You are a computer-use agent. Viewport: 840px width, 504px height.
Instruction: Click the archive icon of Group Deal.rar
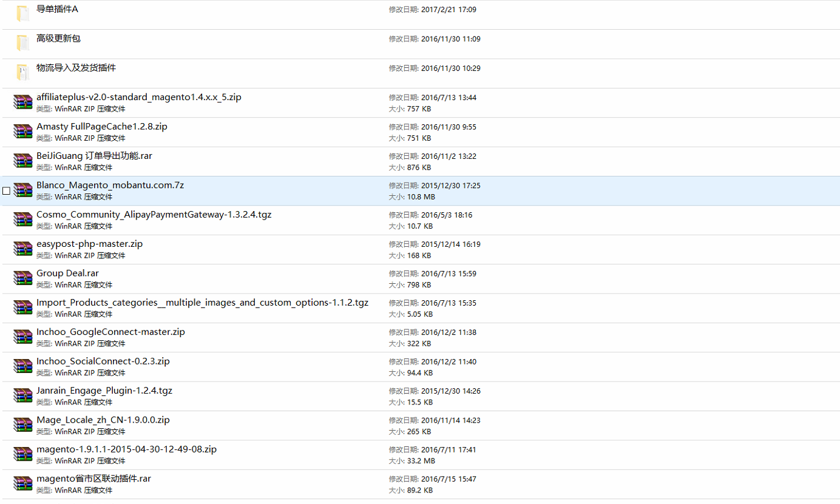[22, 278]
